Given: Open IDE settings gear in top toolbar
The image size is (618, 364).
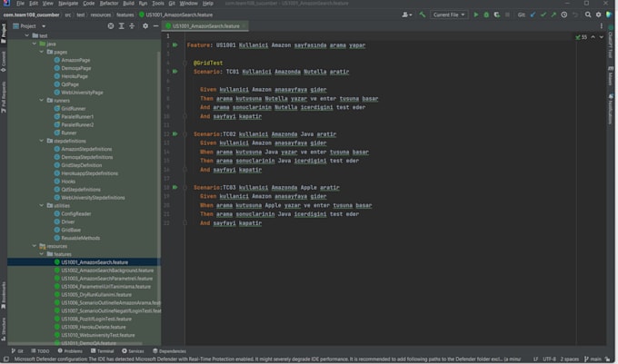Looking at the screenshot, I should tap(598, 15).
